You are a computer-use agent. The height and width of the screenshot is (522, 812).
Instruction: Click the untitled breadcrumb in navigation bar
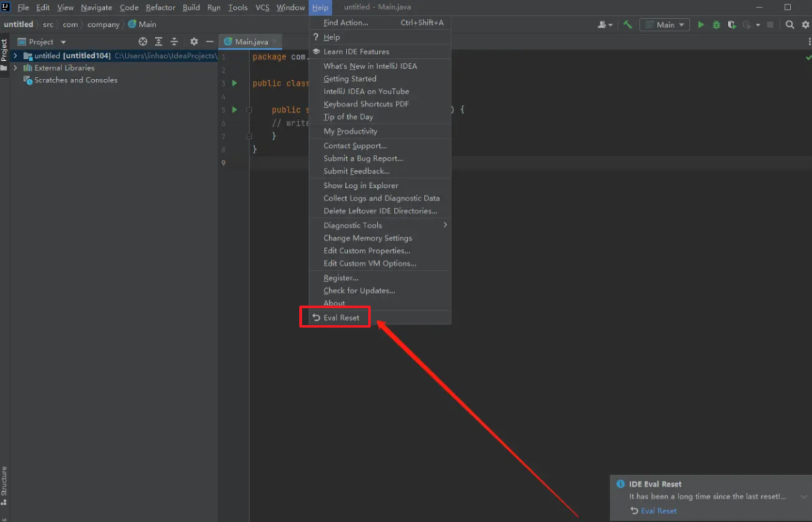(x=19, y=25)
